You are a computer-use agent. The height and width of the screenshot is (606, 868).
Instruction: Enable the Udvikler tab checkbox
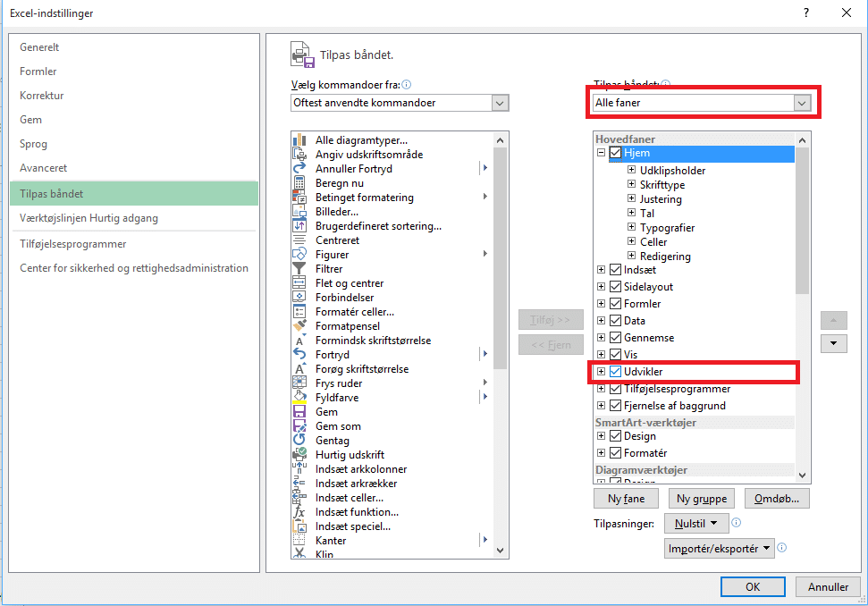[x=614, y=371]
